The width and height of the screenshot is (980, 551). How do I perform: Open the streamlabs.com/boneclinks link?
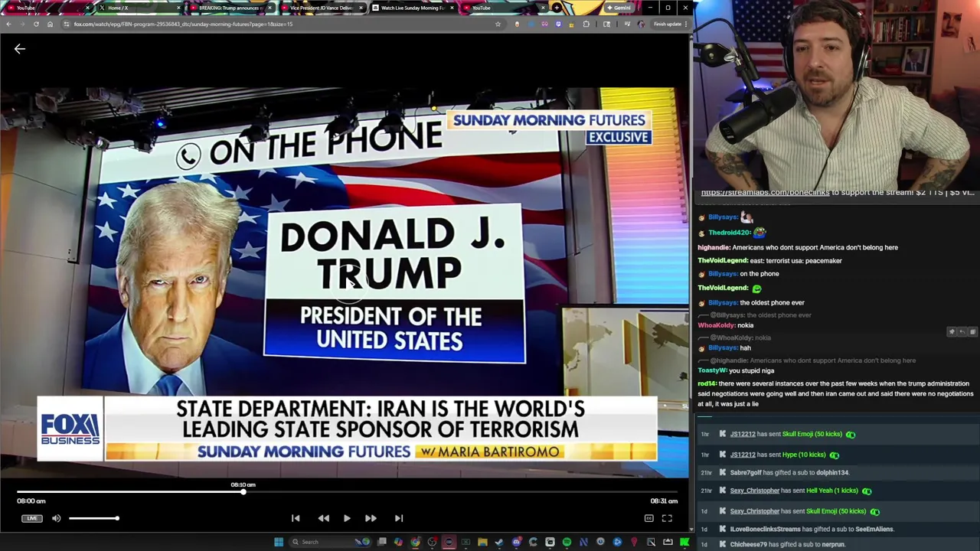click(765, 192)
